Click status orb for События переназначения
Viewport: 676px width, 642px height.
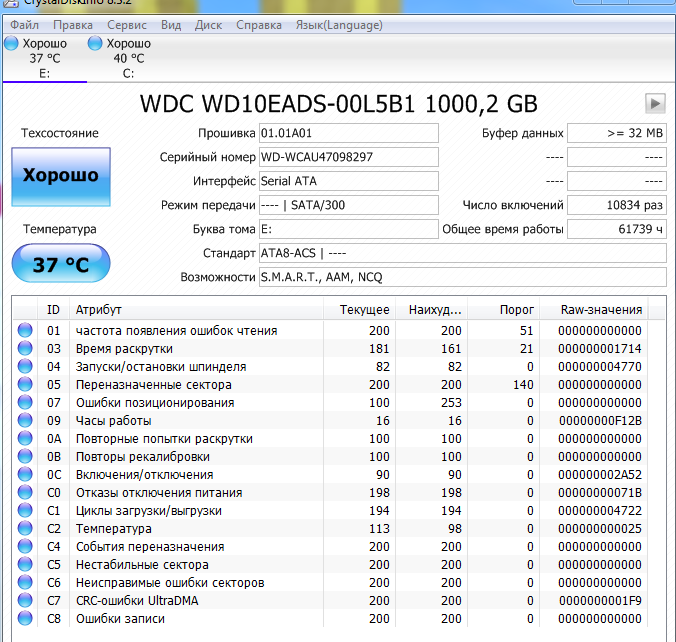click(25, 546)
